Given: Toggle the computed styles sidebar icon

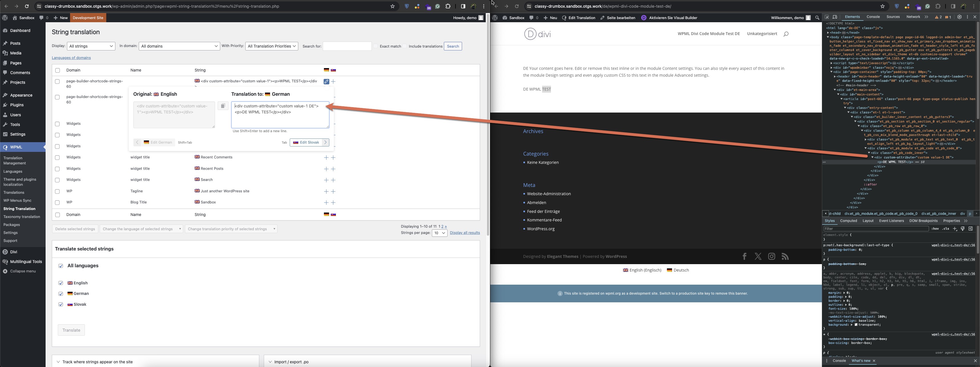Looking at the screenshot, I should point(971,229).
